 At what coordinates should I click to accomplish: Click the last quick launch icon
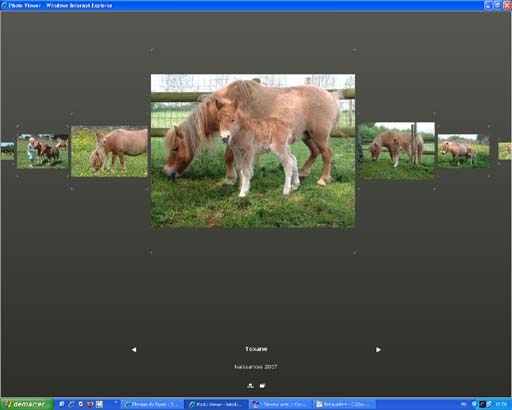99,404
